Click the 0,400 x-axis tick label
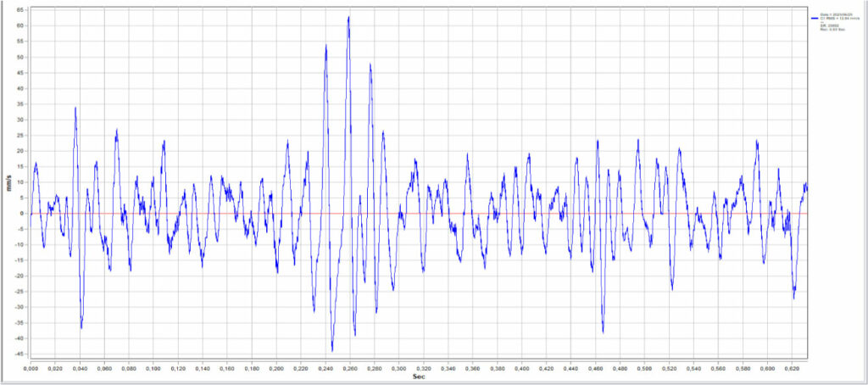 coord(521,368)
